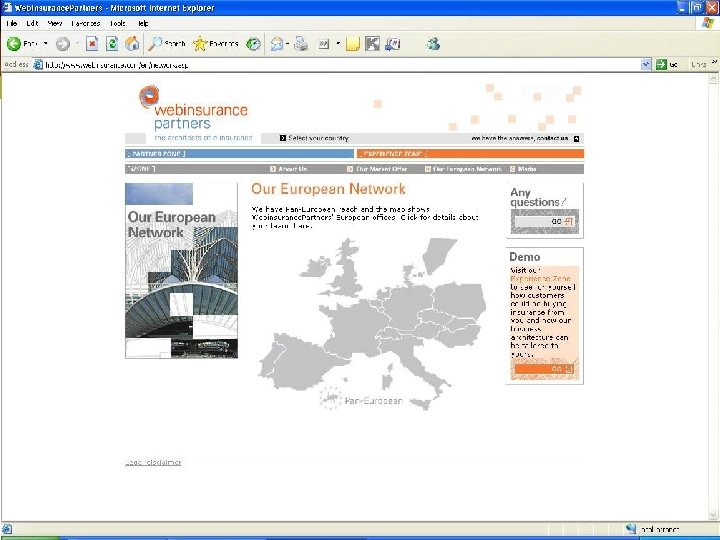Open the Edit menu
720x540 pixels.
[x=32, y=23]
